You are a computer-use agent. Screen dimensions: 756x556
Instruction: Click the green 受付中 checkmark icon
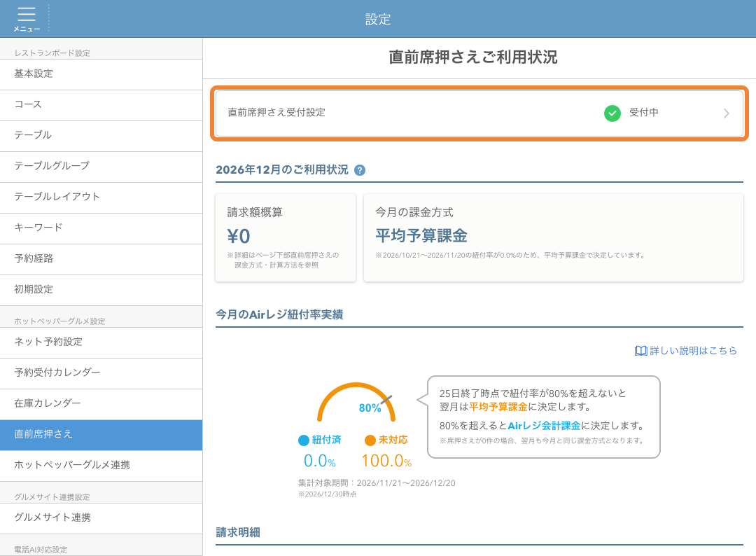(612, 113)
